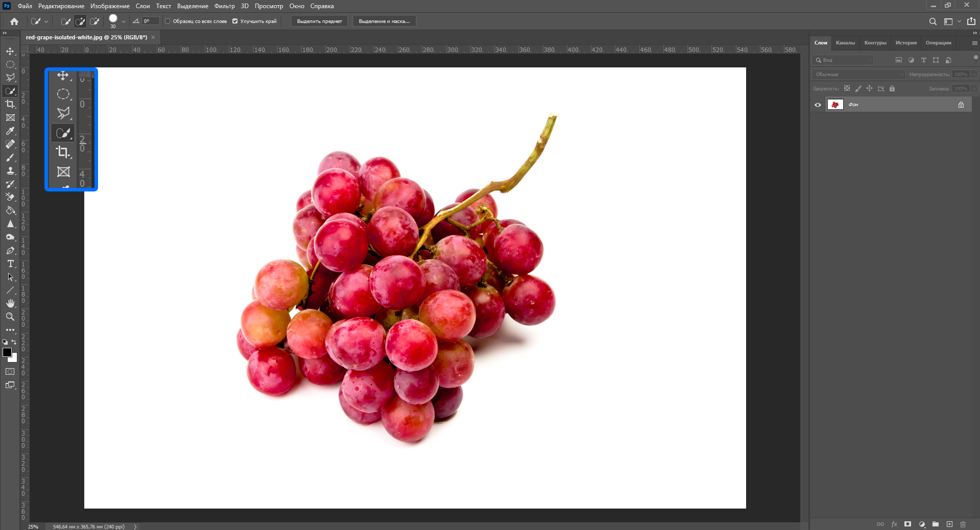Uncheck the 'Улучшить край' checkbox

click(x=235, y=21)
